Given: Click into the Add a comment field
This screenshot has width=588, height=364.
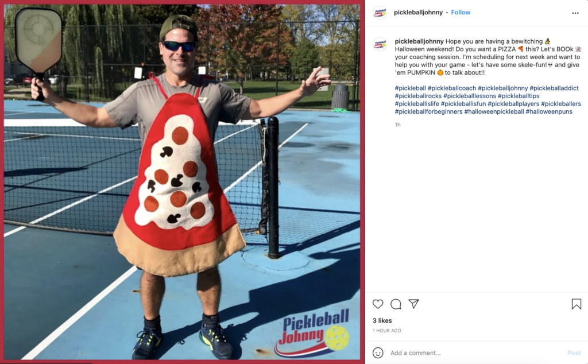Looking at the screenshot, I should pos(476,353).
